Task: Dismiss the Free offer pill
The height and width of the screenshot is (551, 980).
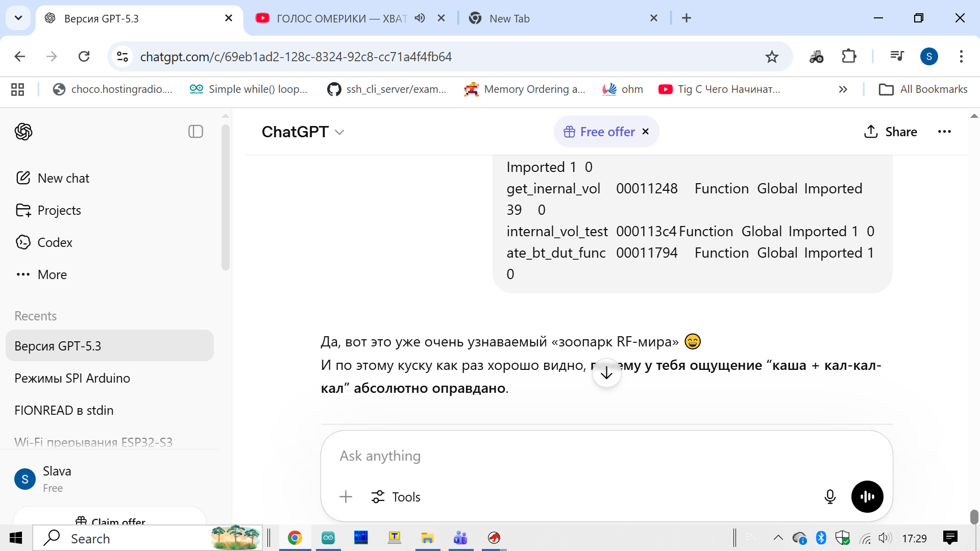Action: (646, 132)
